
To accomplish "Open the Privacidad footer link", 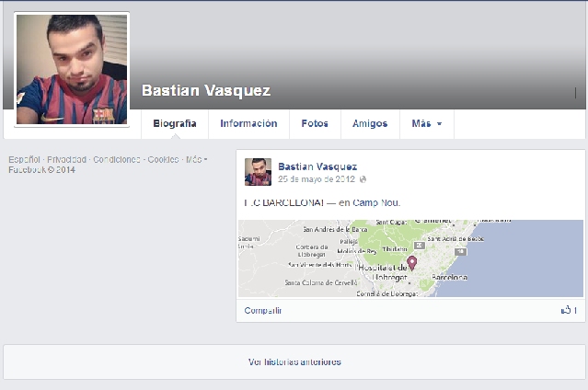I will point(67,159).
